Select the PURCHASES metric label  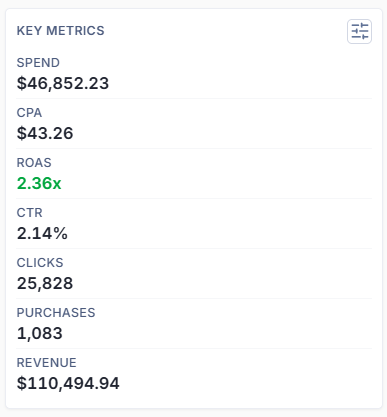[x=56, y=313]
